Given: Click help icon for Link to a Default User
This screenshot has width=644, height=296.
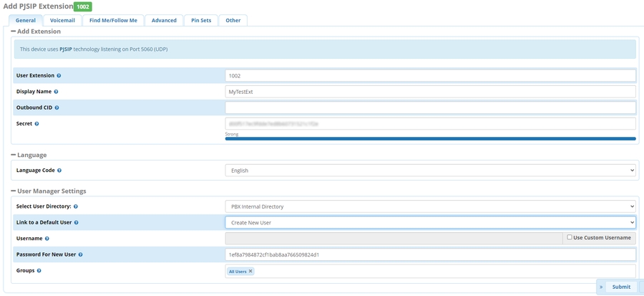Looking at the screenshot, I should click(76, 223).
